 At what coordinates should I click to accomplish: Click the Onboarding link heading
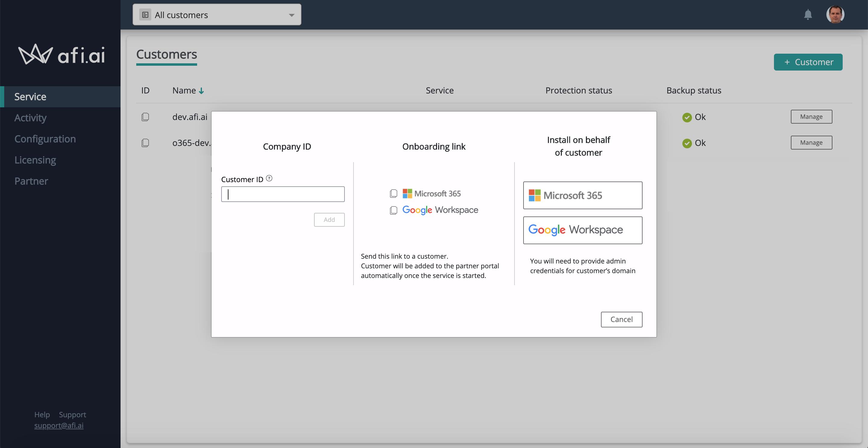(434, 147)
